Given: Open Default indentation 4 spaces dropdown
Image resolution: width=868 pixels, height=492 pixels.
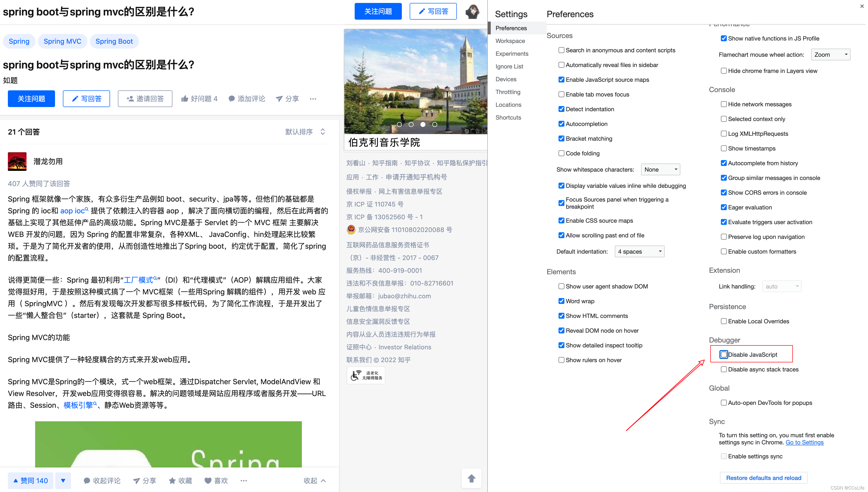Looking at the screenshot, I should pyautogui.click(x=640, y=252).
